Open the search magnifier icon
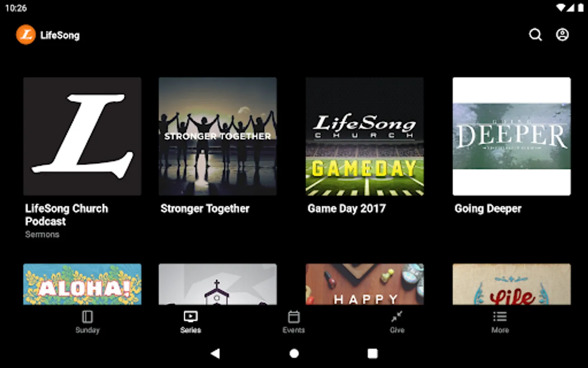Screen dimensions: 588x368 click(535, 35)
